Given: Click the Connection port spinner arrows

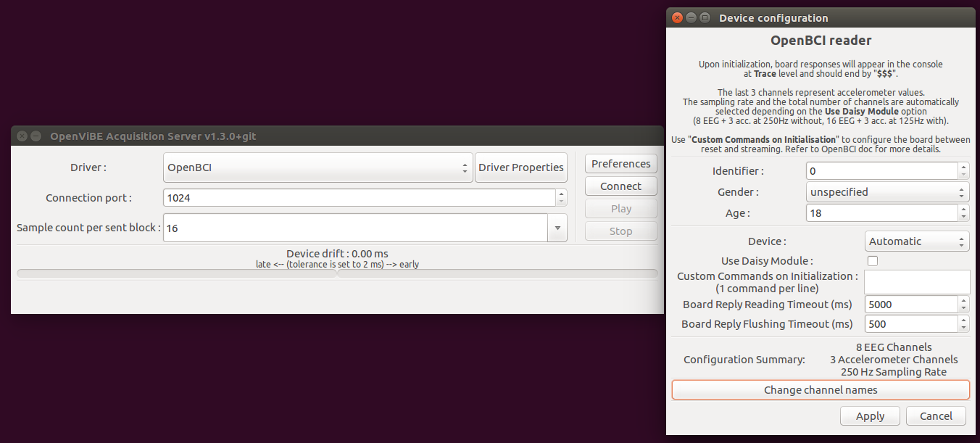Looking at the screenshot, I should pyautogui.click(x=561, y=197).
